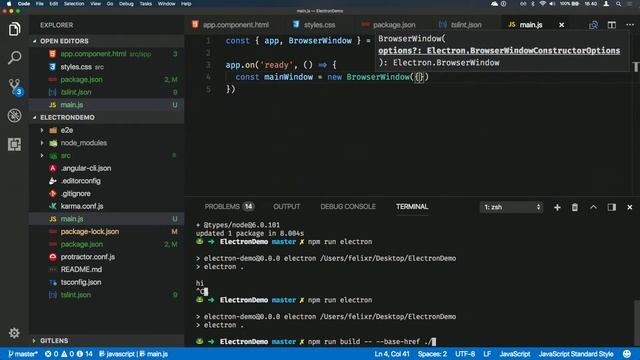Open the Search view in activity bar

point(14,58)
